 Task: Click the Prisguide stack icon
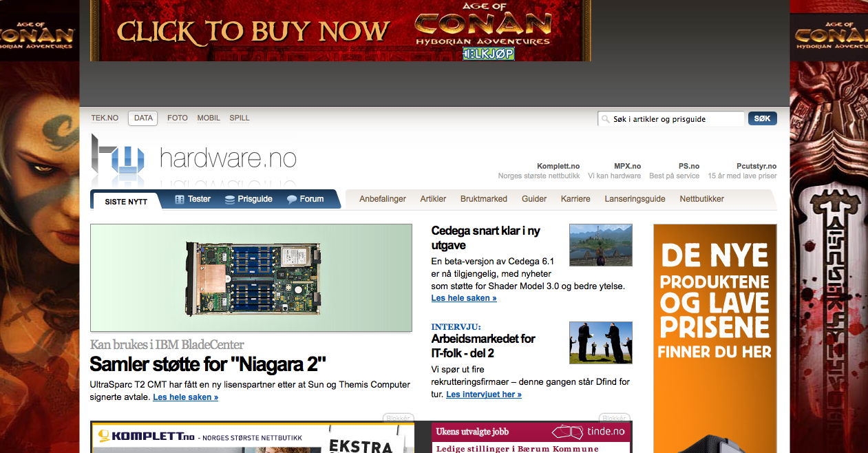click(230, 200)
